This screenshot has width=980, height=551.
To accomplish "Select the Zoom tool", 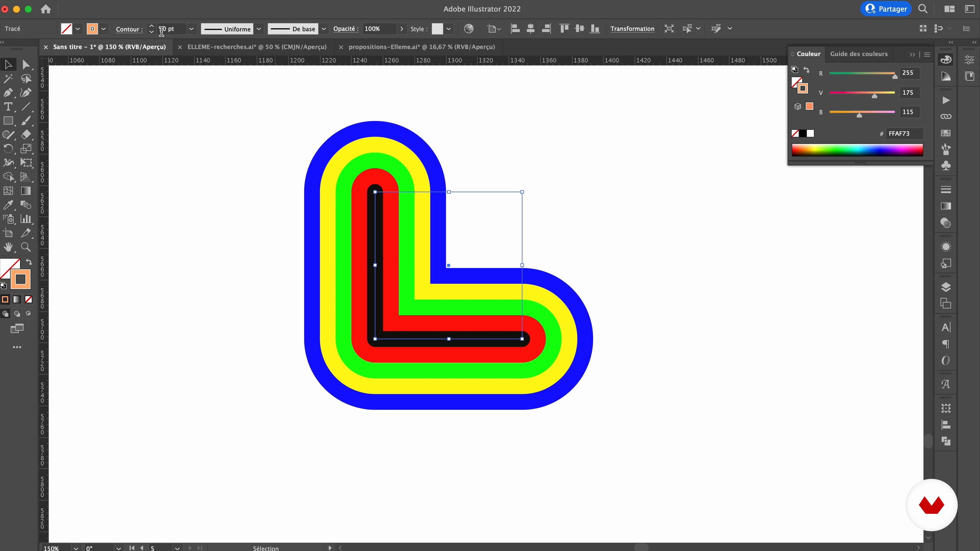I will click(26, 247).
